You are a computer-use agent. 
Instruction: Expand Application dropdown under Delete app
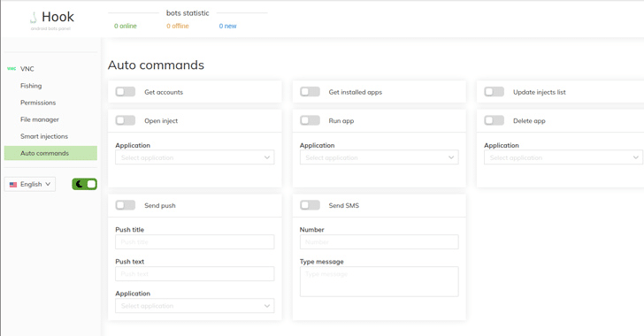click(563, 157)
